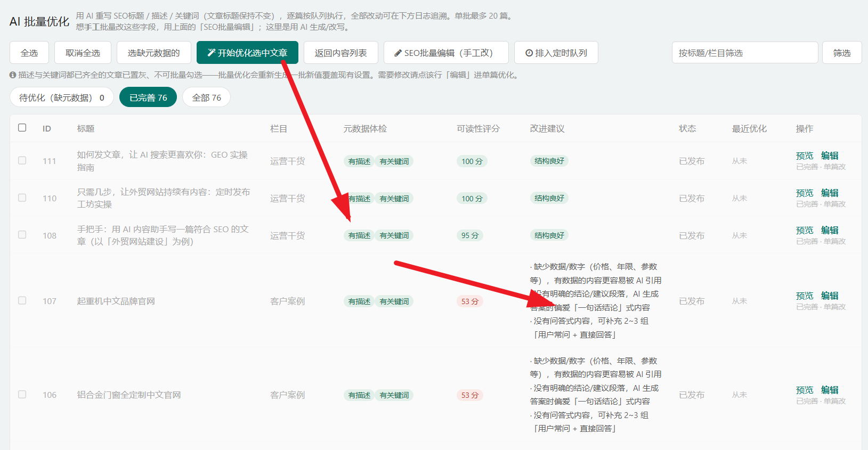
Task: Open 预览 for article 110
Action: coord(805,193)
